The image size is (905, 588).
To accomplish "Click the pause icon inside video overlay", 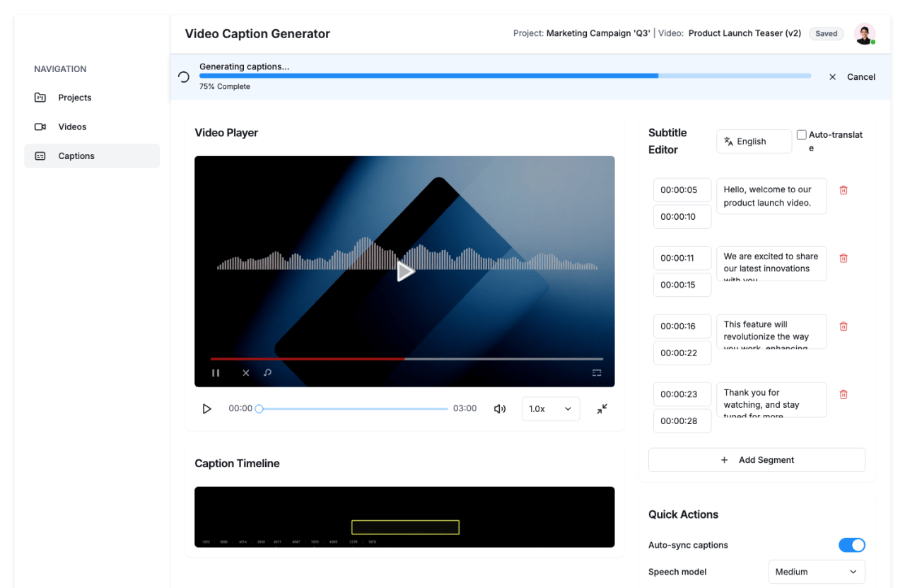I will coord(216,373).
